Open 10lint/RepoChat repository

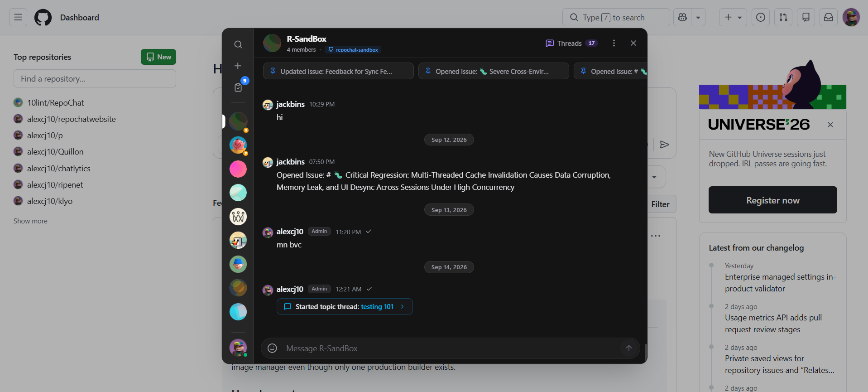(x=55, y=103)
